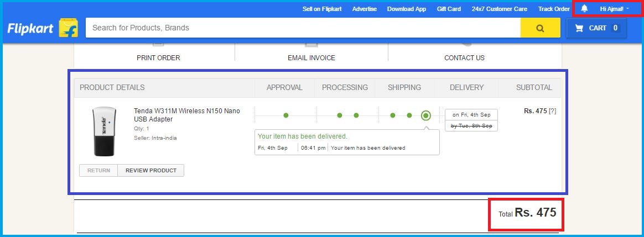The width and height of the screenshot is (644, 237).
Task: Click 'Your item has been delivered.' green text
Action: 302,136
